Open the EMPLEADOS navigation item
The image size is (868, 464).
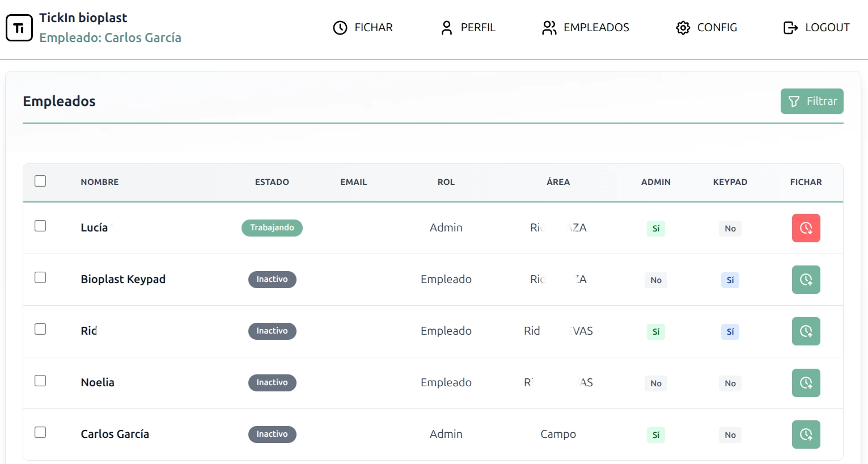coord(585,28)
